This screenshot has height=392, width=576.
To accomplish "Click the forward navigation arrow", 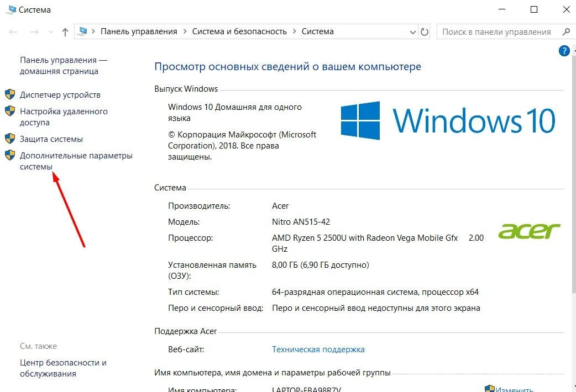I will tap(34, 32).
